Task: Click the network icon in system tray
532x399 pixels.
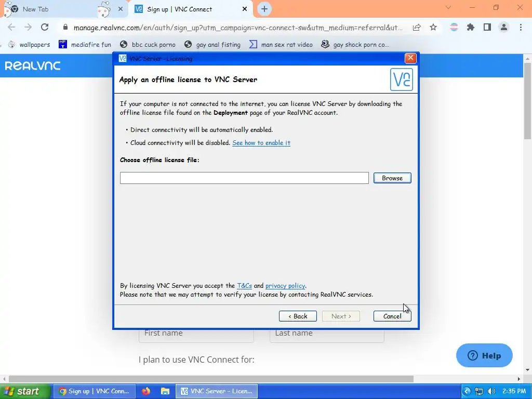Action: (x=478, y=391)
